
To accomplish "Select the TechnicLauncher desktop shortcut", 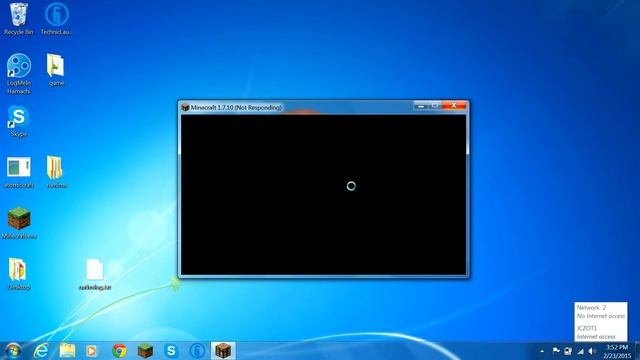I will click(56, 18).
